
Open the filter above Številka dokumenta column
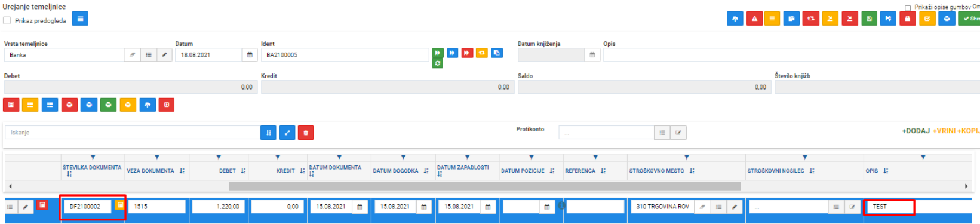click(93, 157)
